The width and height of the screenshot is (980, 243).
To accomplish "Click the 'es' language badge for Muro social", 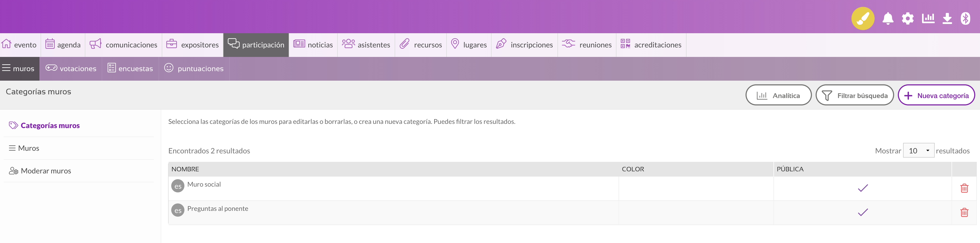I will [178, 186].
